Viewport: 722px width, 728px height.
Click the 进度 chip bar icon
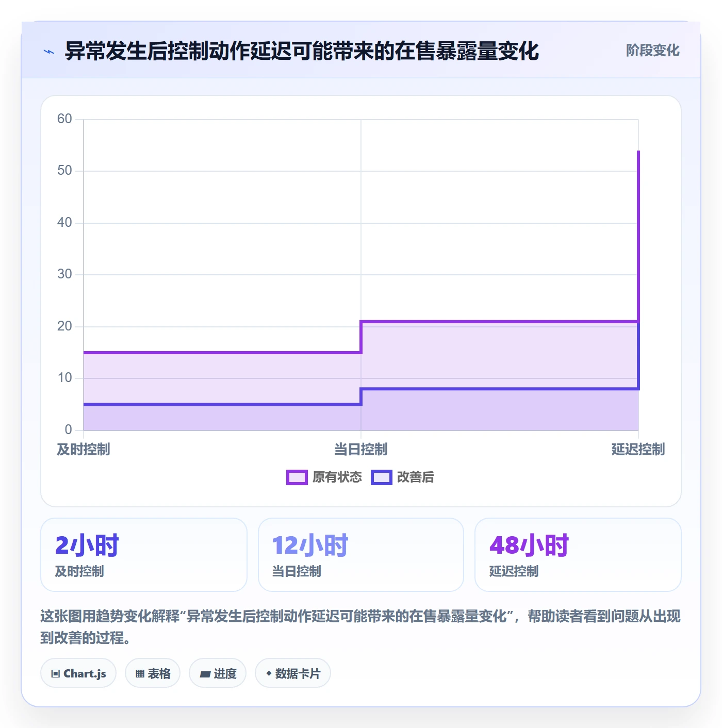(x=205, y=674)
